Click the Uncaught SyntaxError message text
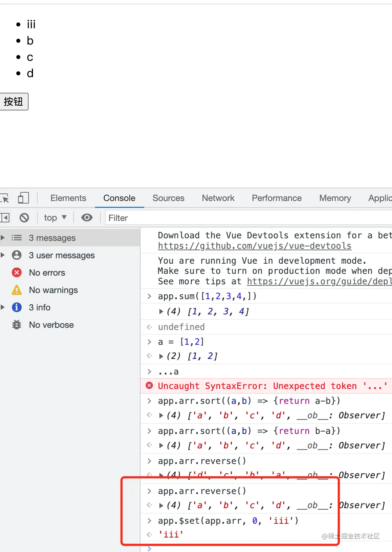 [x=272, y=386]
